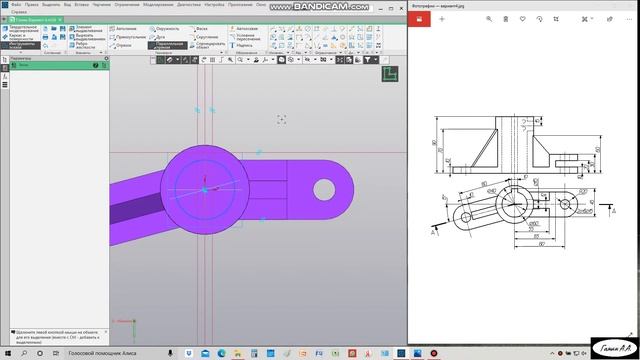Image resolution: width=640 pixels, height=360 pixels.
Task: Toggle the shaded display mode button
Action: (x=282, y=60)
